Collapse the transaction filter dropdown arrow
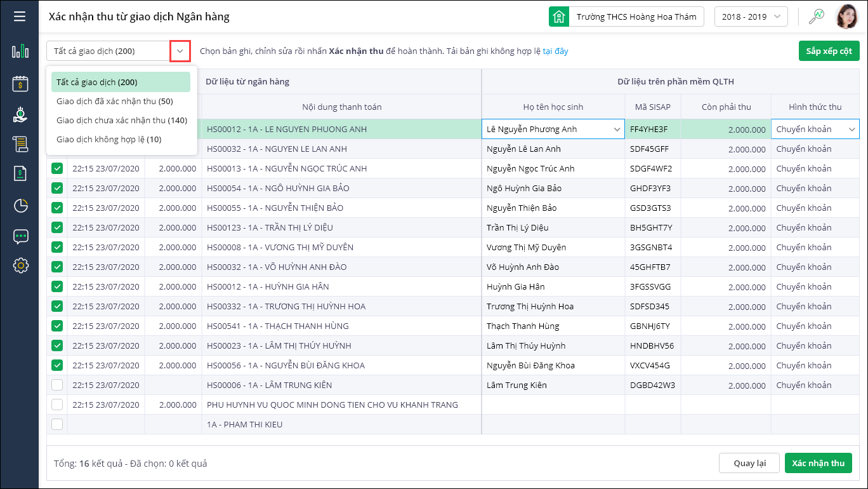Viewport: 868px width, 489px height. 180,51
